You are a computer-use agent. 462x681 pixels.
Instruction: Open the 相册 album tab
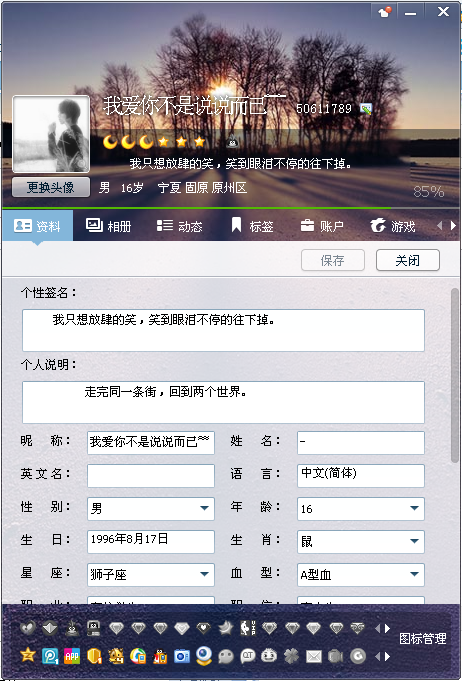tap(109, 226)
